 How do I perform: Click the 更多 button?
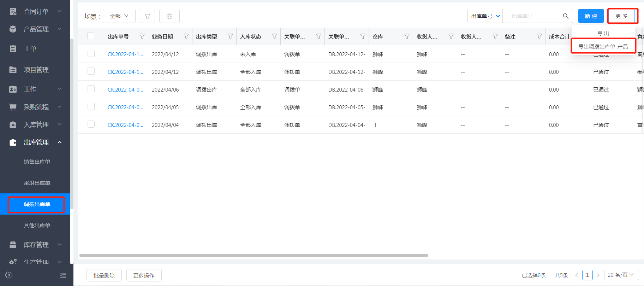point(621,16)
